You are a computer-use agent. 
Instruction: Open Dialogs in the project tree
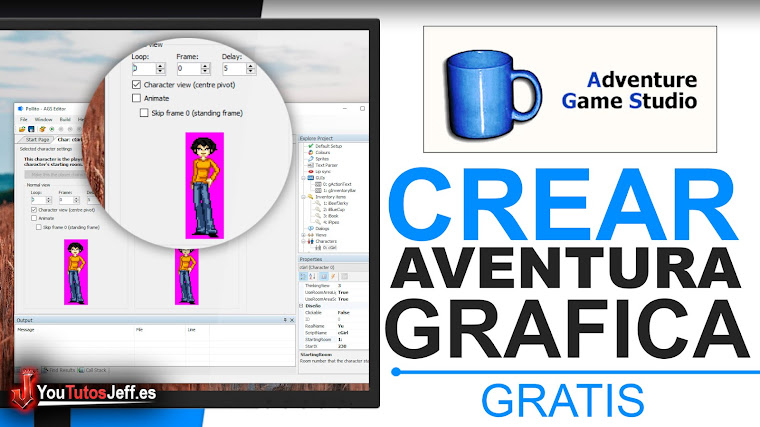click(x=322, y=228)
